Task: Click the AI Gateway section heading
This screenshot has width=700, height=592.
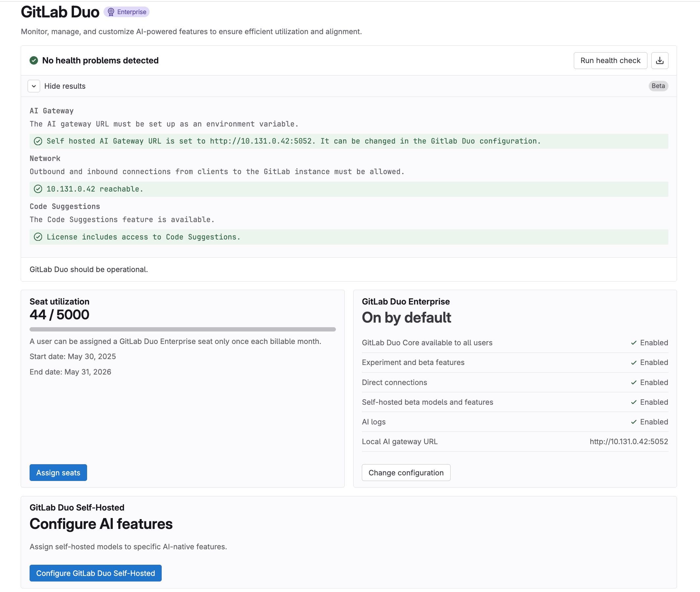Action: point(52,111)
